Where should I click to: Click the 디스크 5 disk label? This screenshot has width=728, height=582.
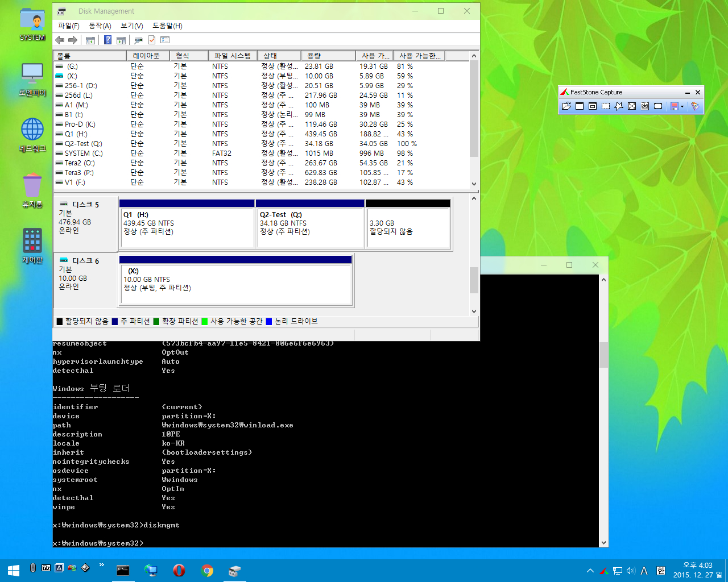tap(86, 223)
